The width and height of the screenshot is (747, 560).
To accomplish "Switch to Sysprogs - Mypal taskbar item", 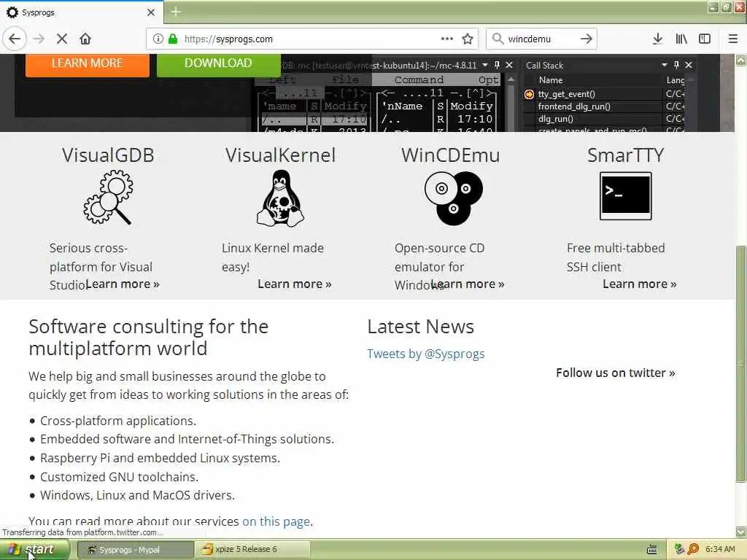I will (135, 550).
